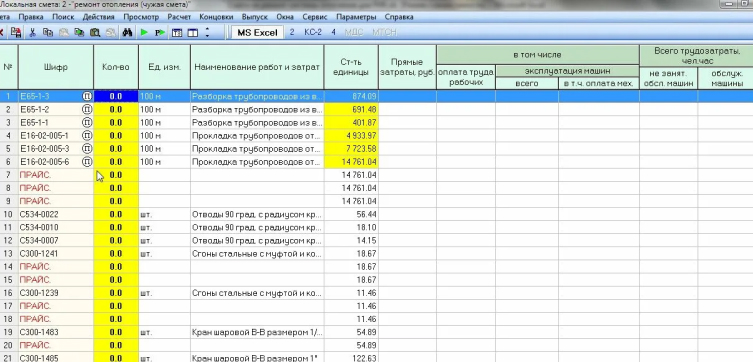753x362 pixels.
Task: Click the 'Краны шаровой В-В размером 1/...' cell
Action: (257, 332)
